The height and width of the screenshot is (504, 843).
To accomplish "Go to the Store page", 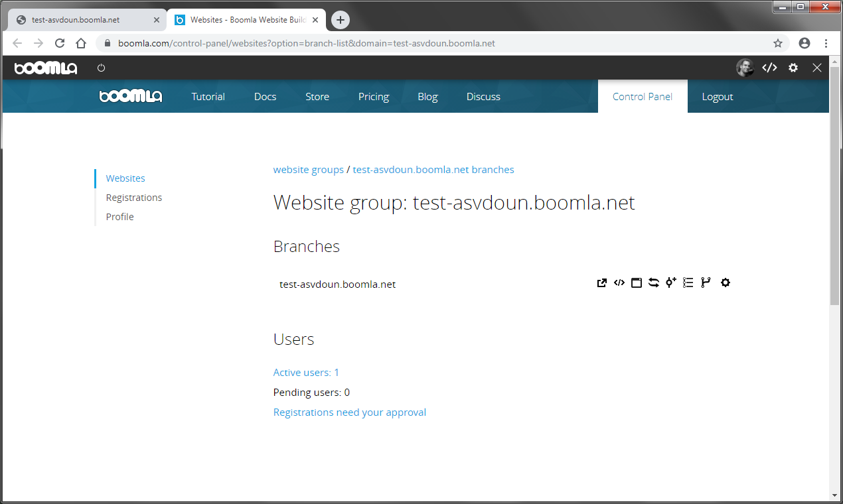I will pos(317,97).
